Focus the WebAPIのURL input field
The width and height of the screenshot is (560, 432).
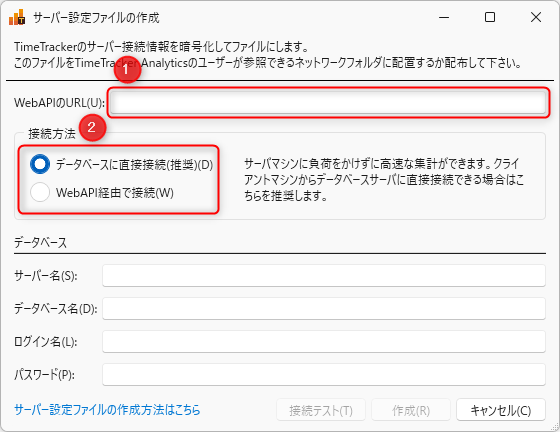(x=328, y=102)
